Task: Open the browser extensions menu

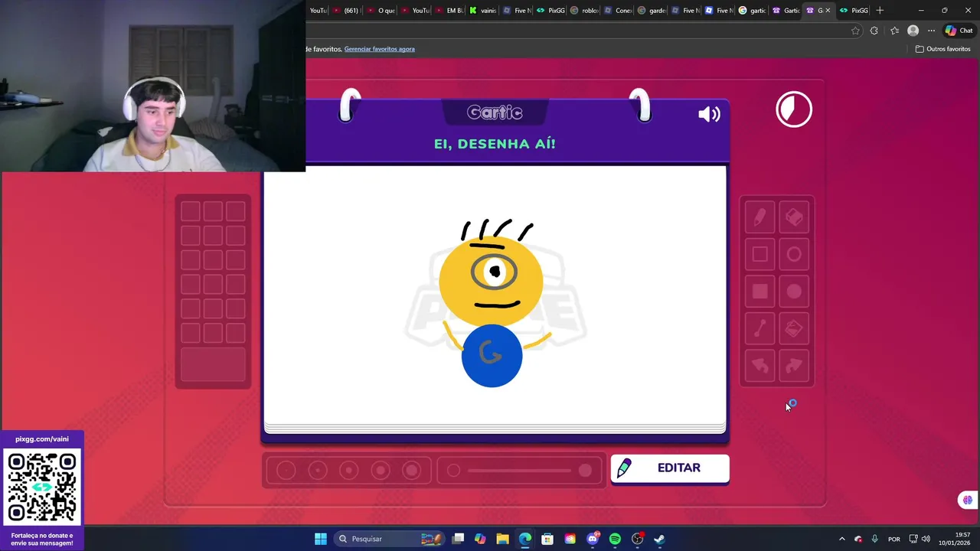Action: (x=874, y=31)
